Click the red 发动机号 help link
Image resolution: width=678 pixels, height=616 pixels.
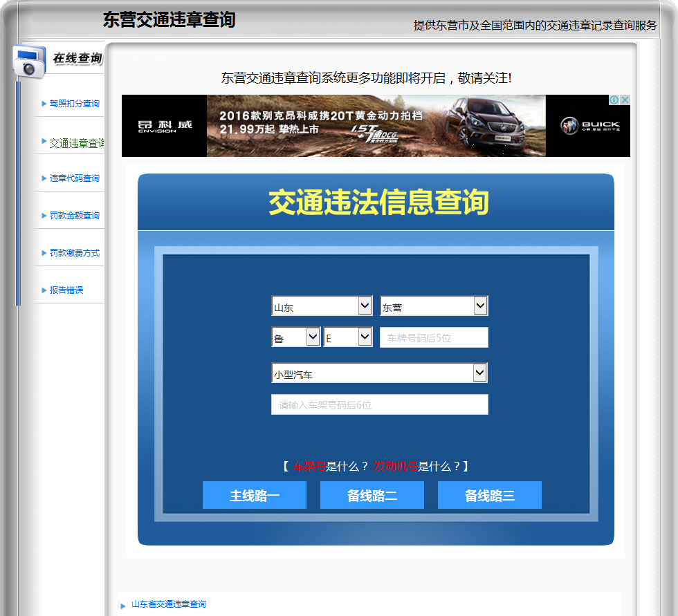point(396,467)
